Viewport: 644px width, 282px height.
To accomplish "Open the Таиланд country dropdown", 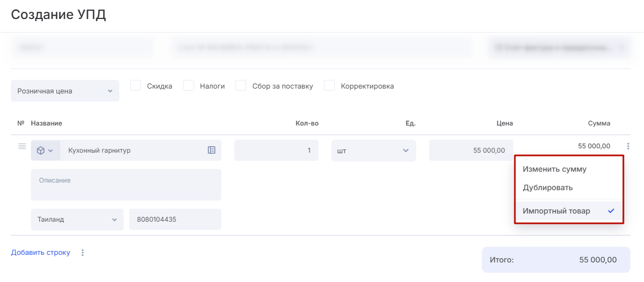I will [77, 220].
